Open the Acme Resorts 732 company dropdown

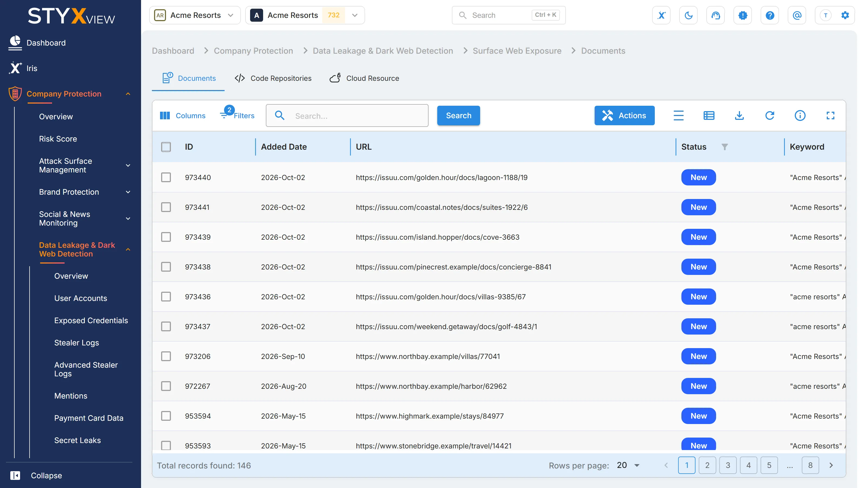pyautogui.click(x=305, y=15)
